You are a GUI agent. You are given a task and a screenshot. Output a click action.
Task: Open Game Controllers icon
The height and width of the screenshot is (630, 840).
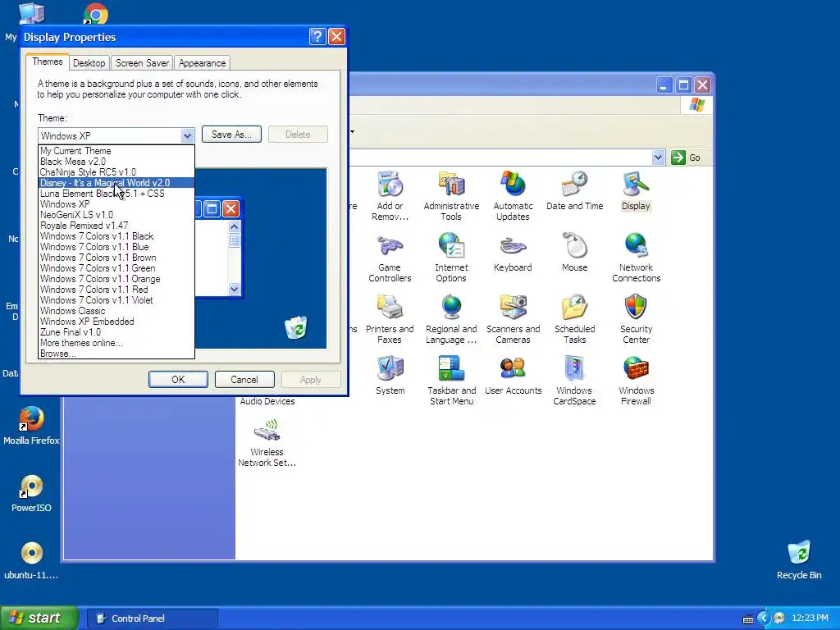click(390, 258)
